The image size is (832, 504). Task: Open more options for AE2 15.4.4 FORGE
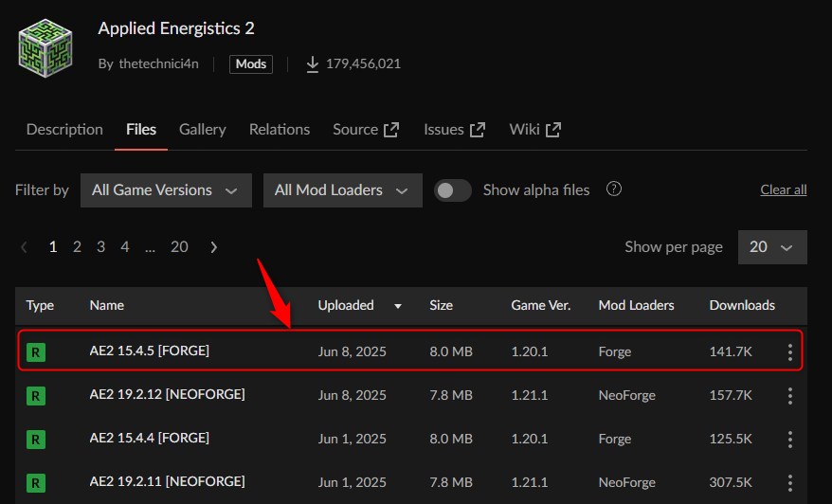coord(789,440)
